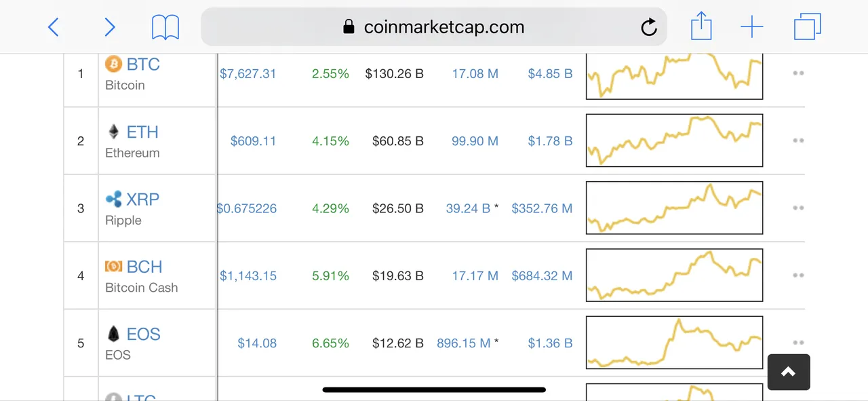Viewport: 868px width, 401px height.
Task: Go back with Safari's back arrow
Action: (54, 27)
